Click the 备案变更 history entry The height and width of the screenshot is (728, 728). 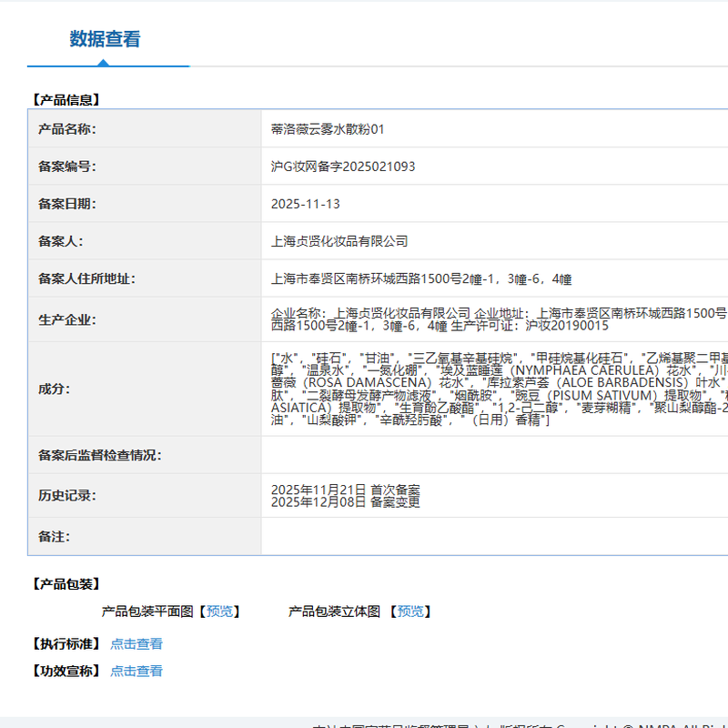point(346,501)
